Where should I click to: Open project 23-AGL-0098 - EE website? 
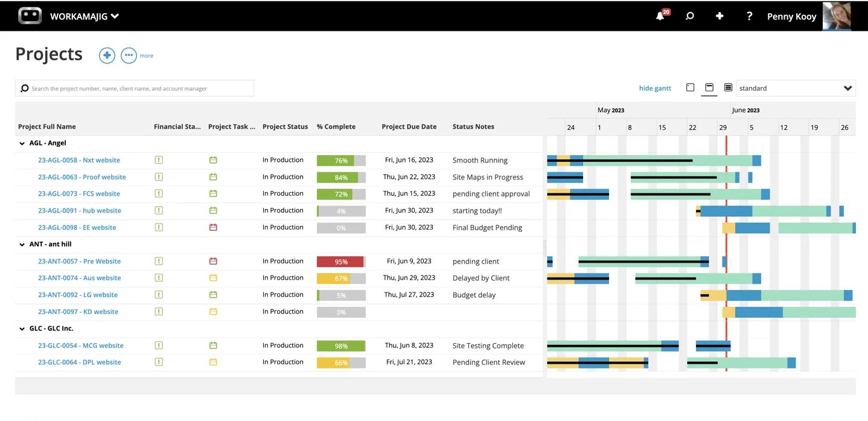pyautogui.click(x=77, y=228)
